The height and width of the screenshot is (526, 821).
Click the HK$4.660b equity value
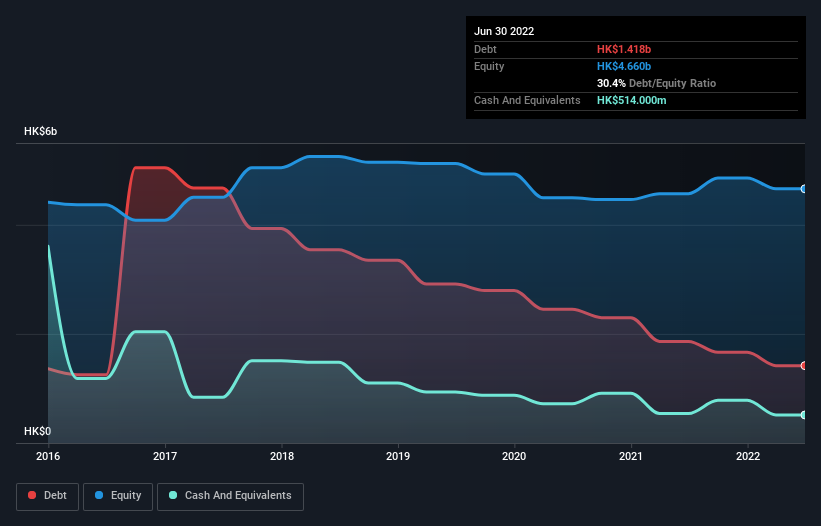point(624,66)
